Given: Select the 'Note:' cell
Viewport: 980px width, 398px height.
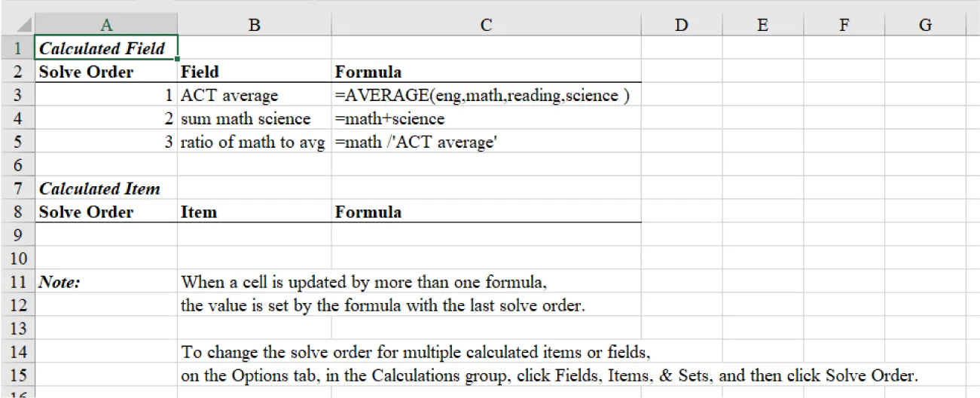Looking at the screenshot, I should tap(106, 283).
